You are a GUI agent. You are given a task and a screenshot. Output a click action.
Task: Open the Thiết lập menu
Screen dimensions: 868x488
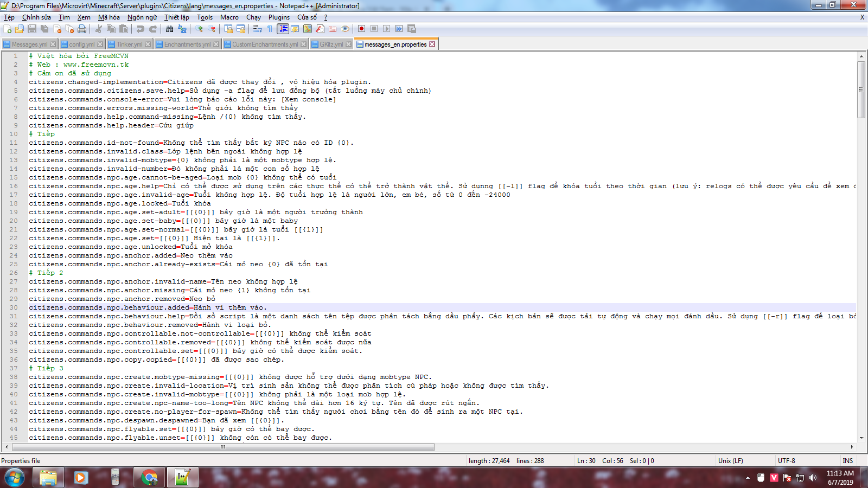pyautogui.click(x=177, y=17)
